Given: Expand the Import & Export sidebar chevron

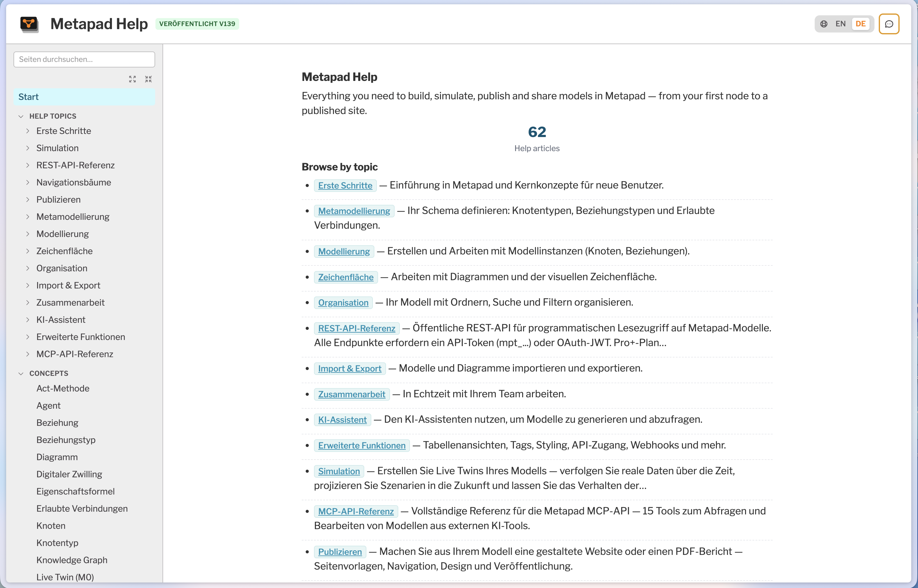Looking at the screenshot, I should point(28,286).
